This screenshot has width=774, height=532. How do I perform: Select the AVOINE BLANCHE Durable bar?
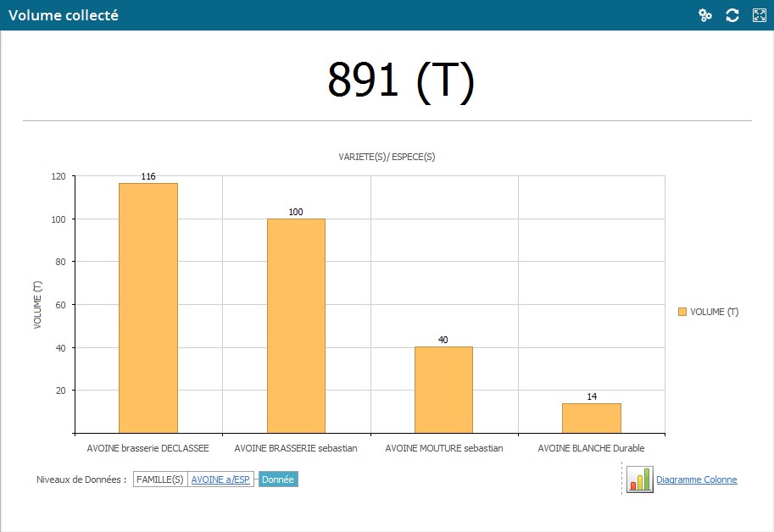click(592, 418)
